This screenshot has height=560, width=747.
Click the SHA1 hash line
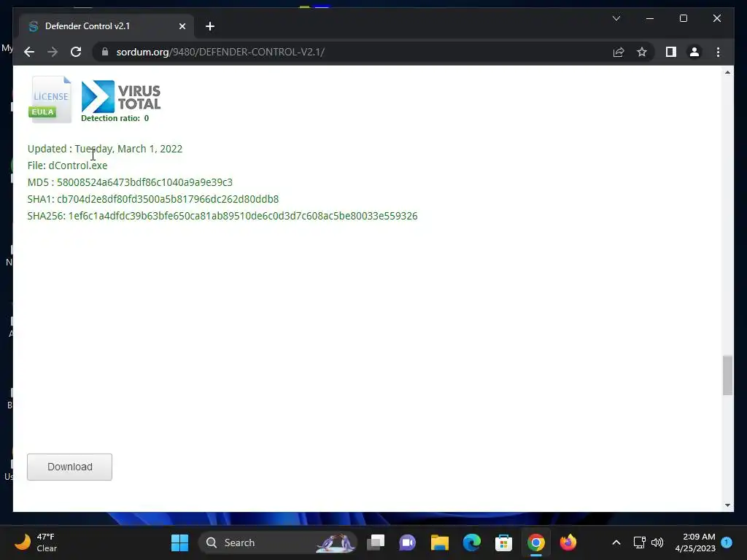coord(153,199)
